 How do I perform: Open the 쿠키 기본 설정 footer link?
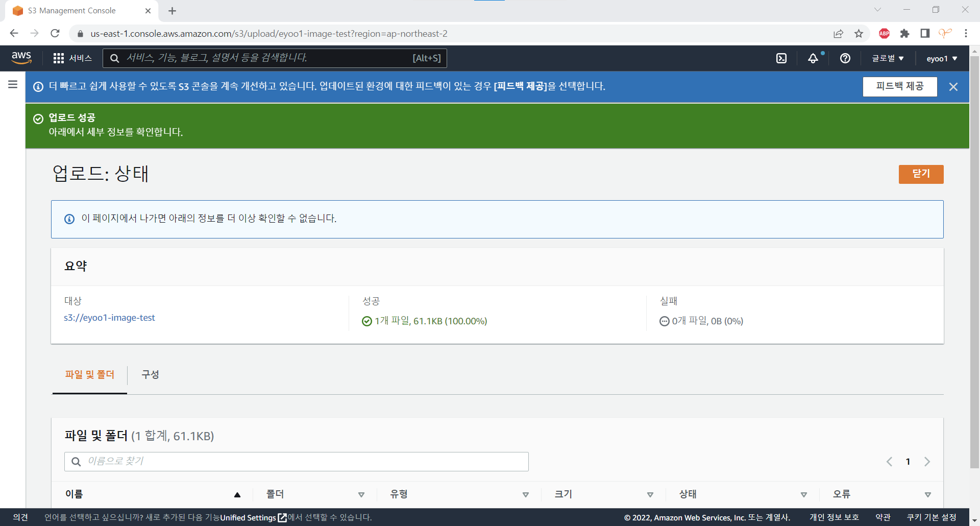(932, 517)
